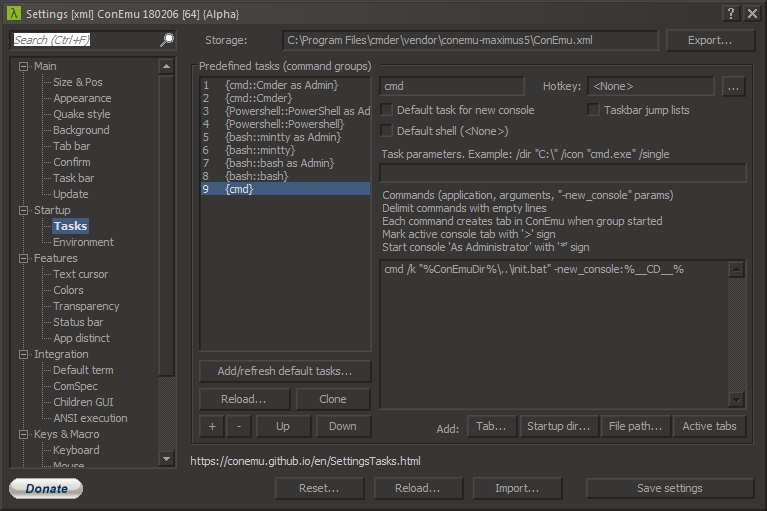The width and height of the screenshot is (767, 511).
Task: Open Update settings page
Action: [70, 194]
